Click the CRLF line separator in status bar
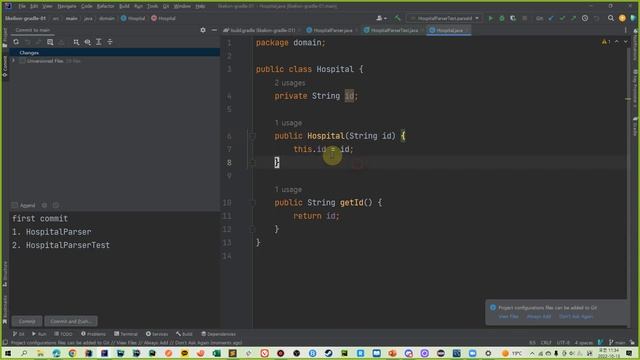The image size is (640, 360). pyautogui.click(x=546, y=342)
